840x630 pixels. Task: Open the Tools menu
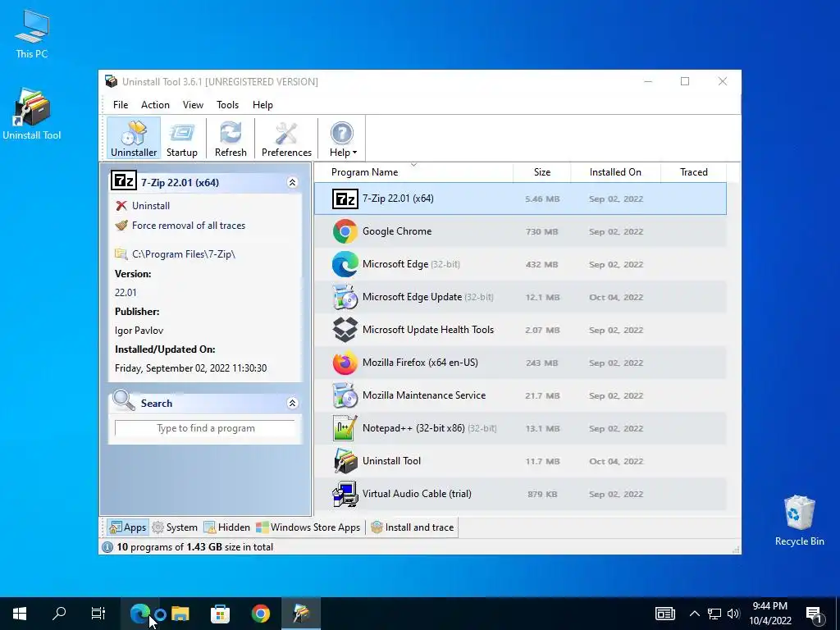pos(228,105)
